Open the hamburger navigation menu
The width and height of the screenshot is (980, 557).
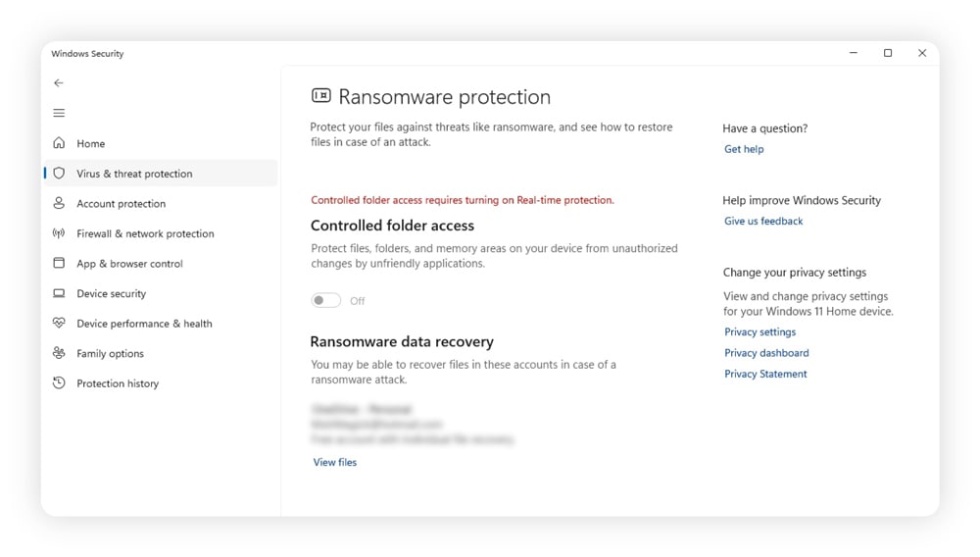click(59, 113)
